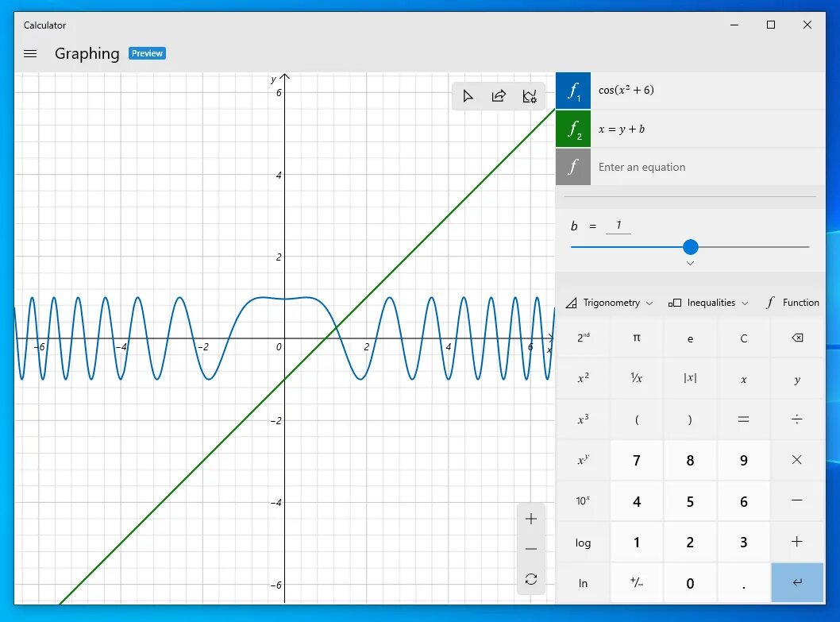
Task: Click the x variable key
Action: [x=744, y=379]
